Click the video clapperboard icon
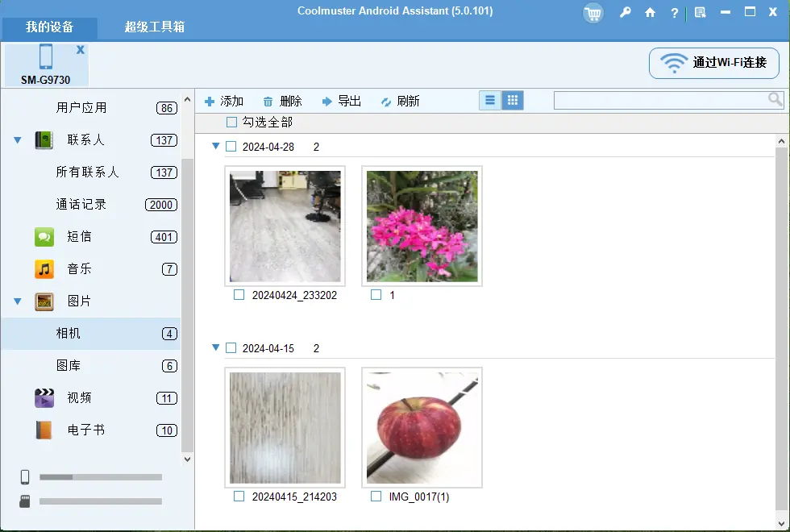This screenshot has height=532, width=790. coord(44,398)
